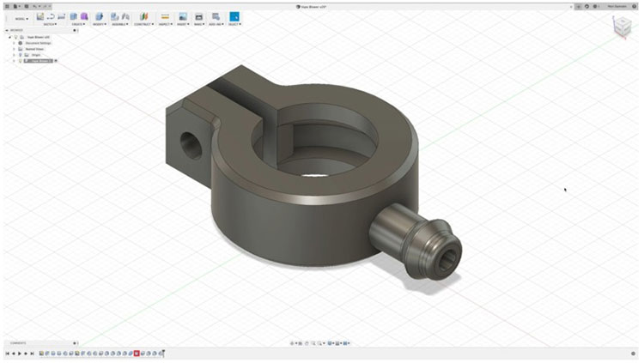
Task: Click the box-shaped icon above CREATE
Action: tap(74, 16)
